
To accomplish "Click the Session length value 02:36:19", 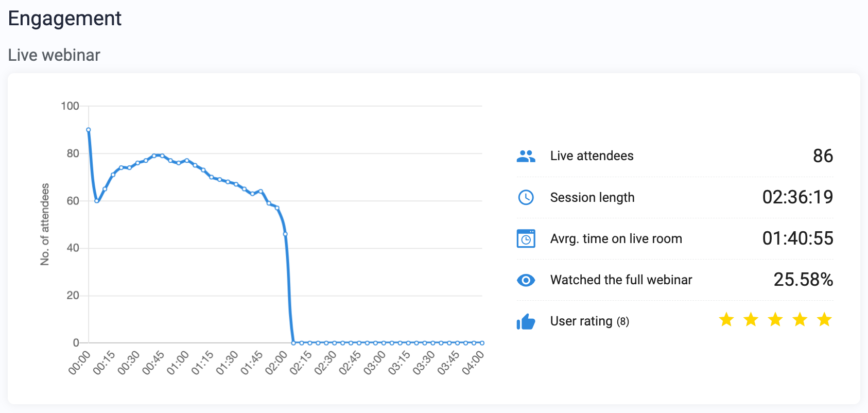I will tap(797, 197).
